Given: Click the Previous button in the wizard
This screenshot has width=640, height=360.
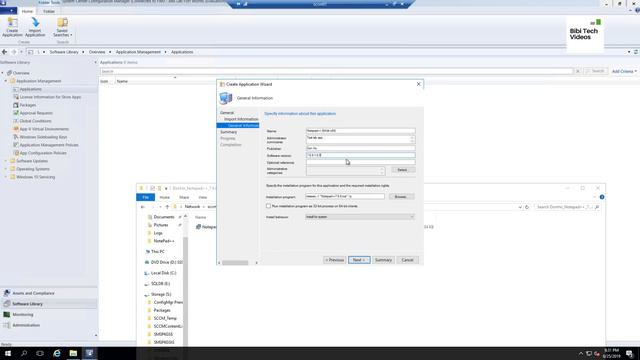Looking at the screenshot, I should coord(335,260).
